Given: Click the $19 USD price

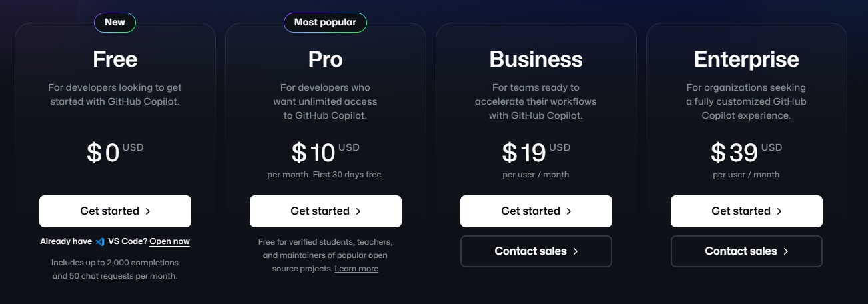Looking at the screenshot, I should click(536, 153).
